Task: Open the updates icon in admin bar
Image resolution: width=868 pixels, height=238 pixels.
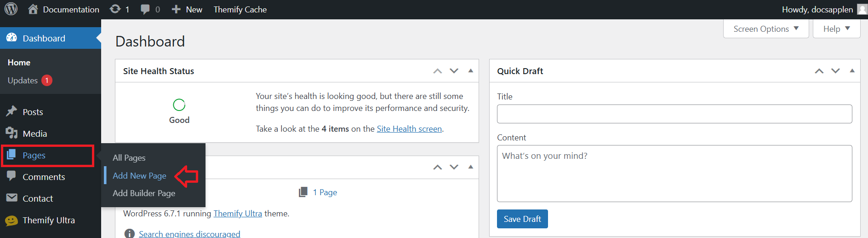Action: [115, 9]
